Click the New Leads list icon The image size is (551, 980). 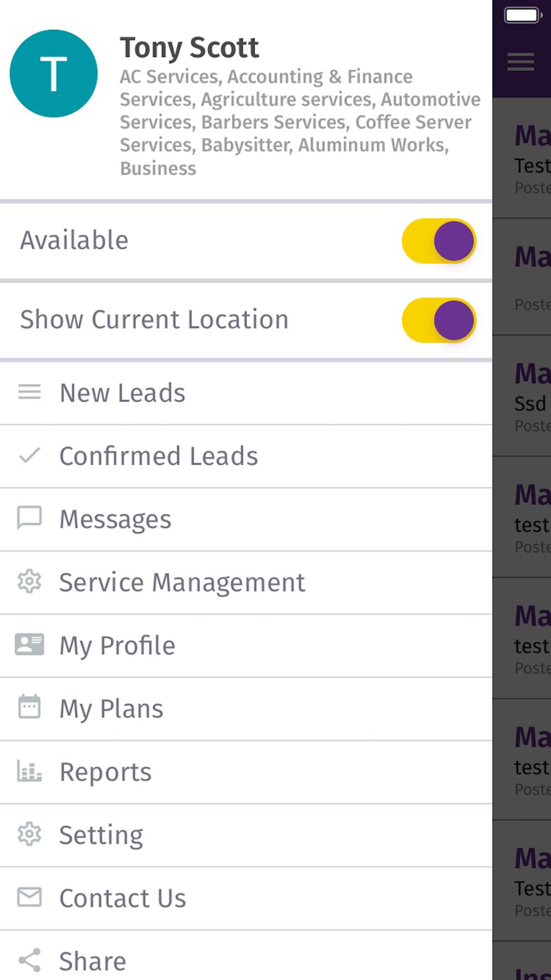[x=29, y=392]
